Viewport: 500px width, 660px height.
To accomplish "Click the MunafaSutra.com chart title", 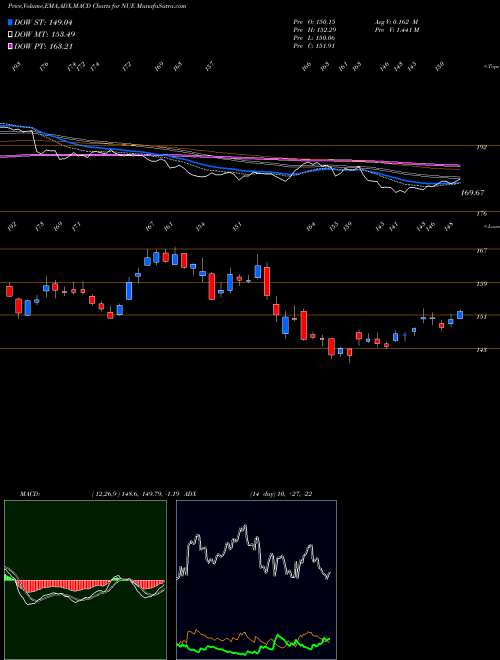I will tap(97, 6).
